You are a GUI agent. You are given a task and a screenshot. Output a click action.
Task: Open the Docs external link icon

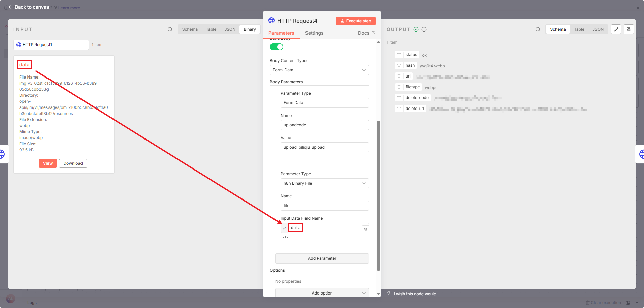[x=374, y=33]
